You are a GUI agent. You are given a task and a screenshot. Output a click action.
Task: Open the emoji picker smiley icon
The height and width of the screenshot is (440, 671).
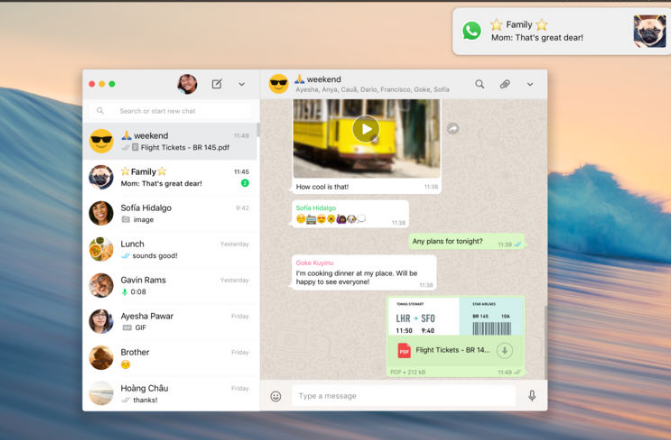276,396
